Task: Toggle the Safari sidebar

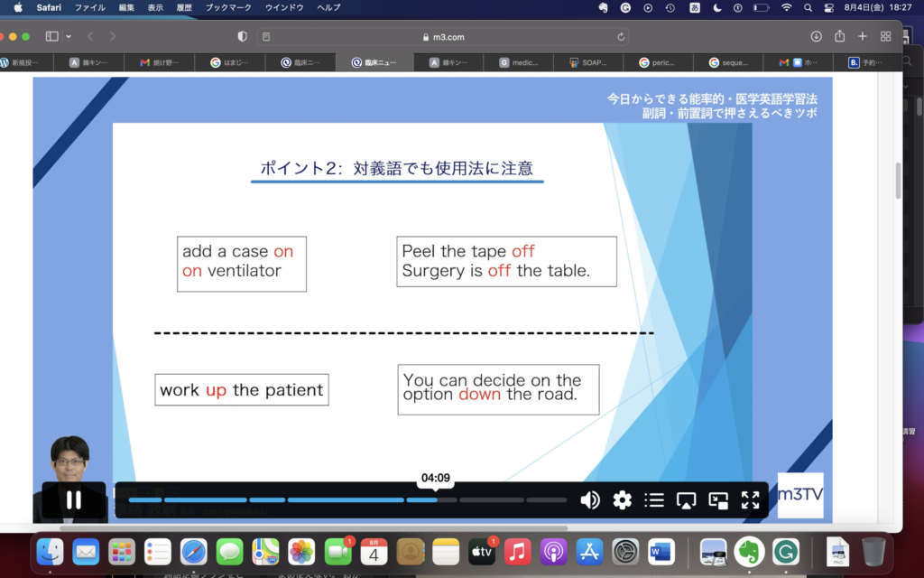Action: [51, 36]
